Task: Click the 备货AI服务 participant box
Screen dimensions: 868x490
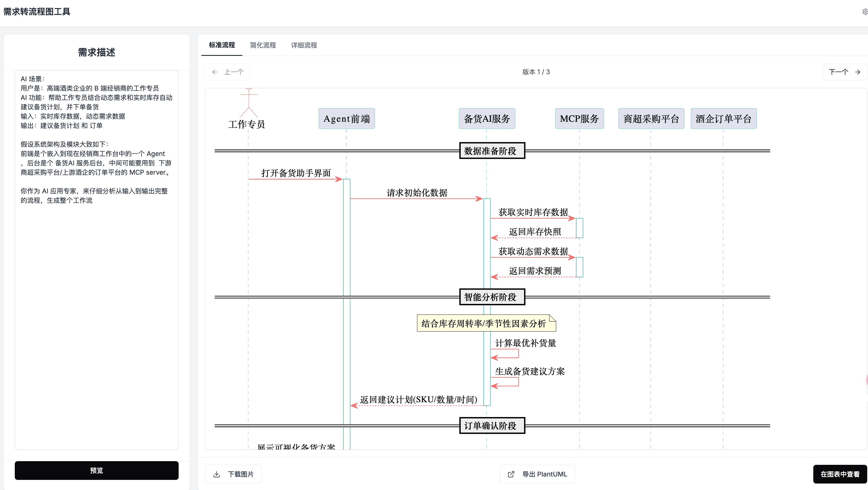Action: click(x=487, y=119)
